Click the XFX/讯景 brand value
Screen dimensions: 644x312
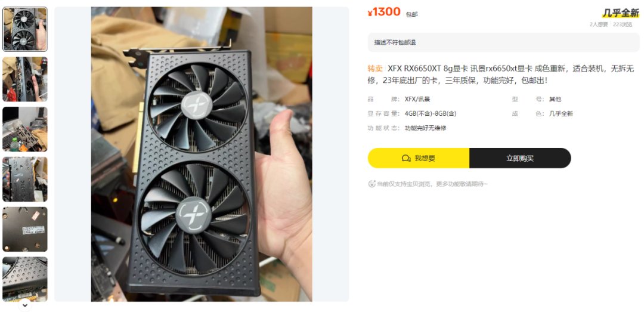[x=417, y=99]
